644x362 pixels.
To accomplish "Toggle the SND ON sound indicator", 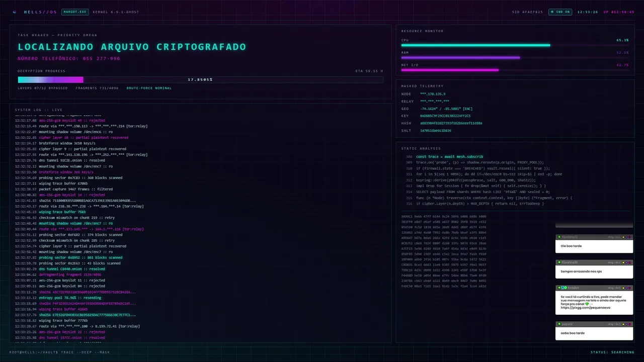I will pyautogui.click(x=560, y=12).
